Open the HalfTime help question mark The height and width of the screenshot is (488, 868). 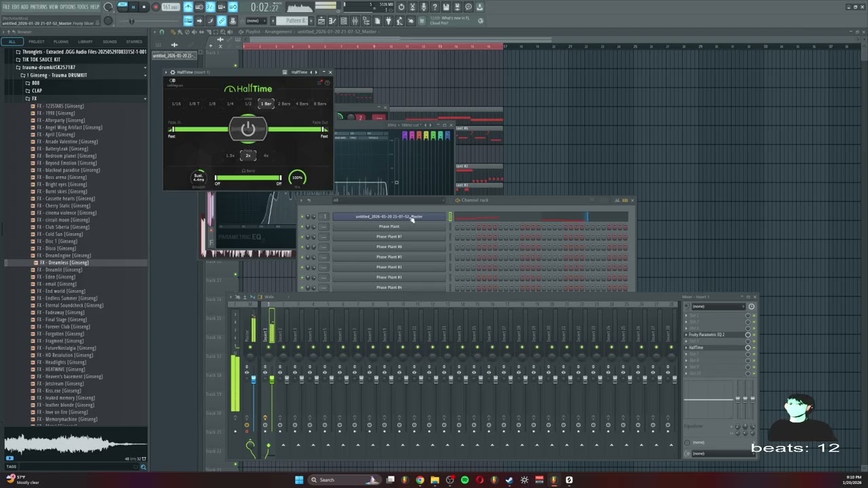tap(327, 83)
